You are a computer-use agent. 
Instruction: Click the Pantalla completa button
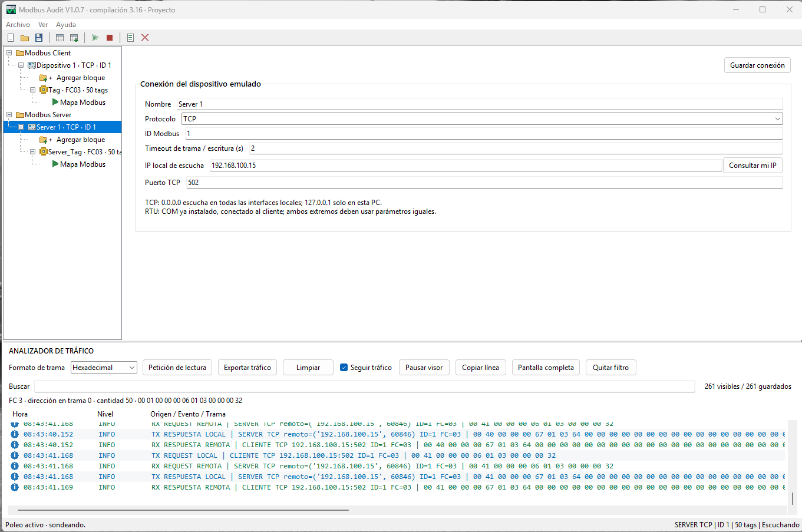pyautogui.click(x=546, y=368)
